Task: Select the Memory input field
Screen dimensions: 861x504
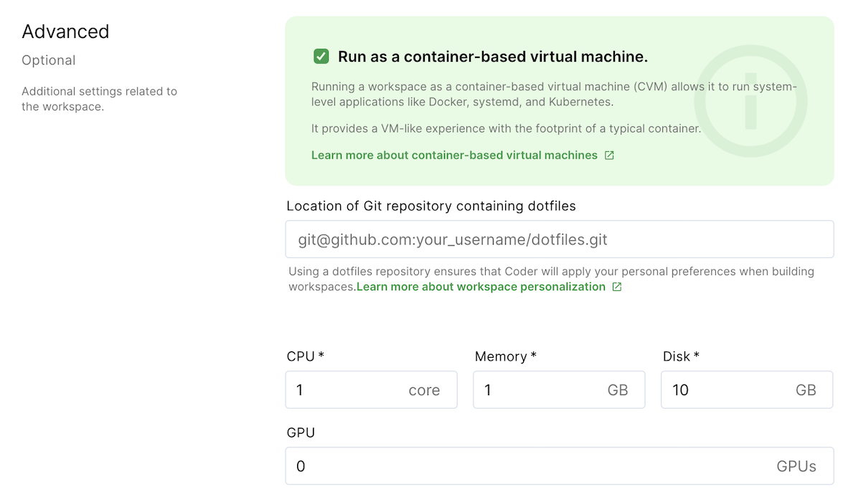Action: (559, 390)
